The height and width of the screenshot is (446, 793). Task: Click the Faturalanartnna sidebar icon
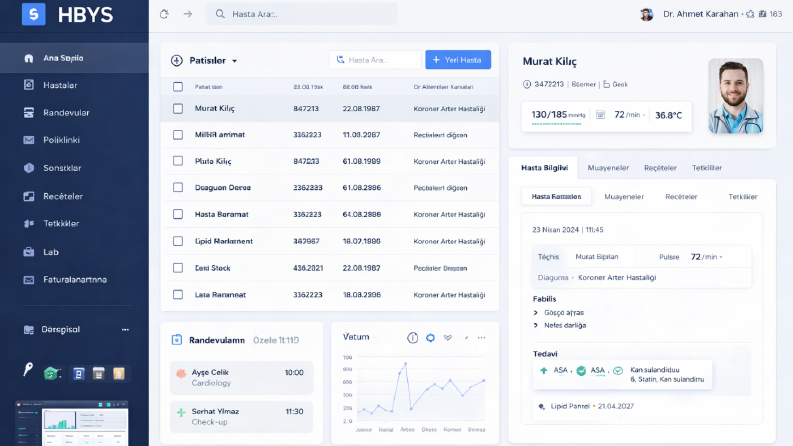pos(29,280)
